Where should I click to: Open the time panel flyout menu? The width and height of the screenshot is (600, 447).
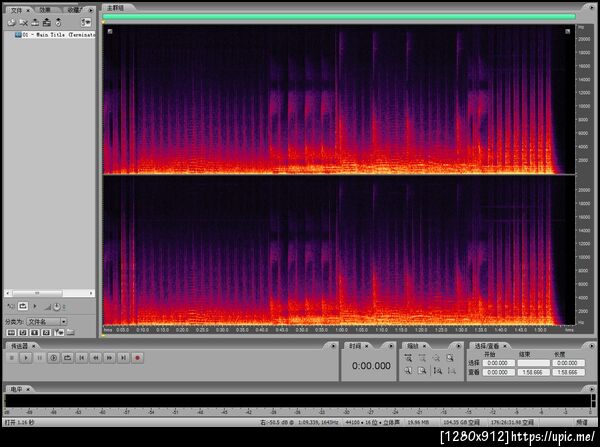point(391,346)
